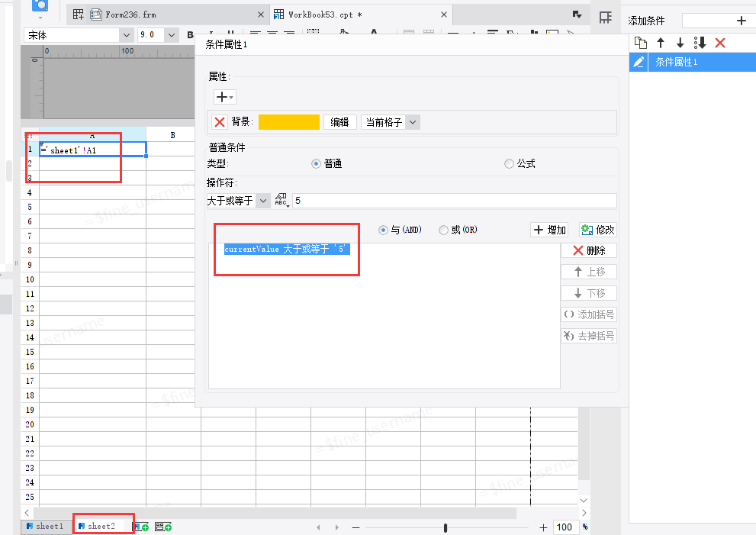Move the condition down with the down arrow

tap(680, 44)
